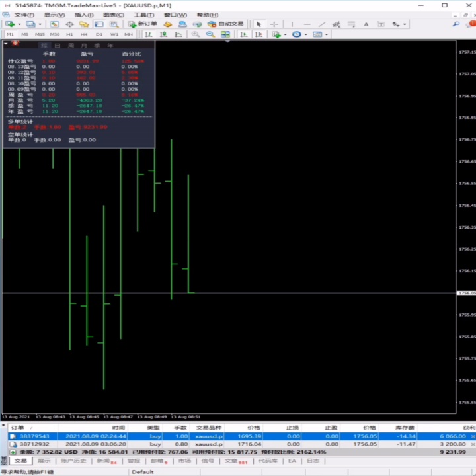476x476 pixels.
Task: Collapse the profit statistics panel arrow
Action: point(6,44)
